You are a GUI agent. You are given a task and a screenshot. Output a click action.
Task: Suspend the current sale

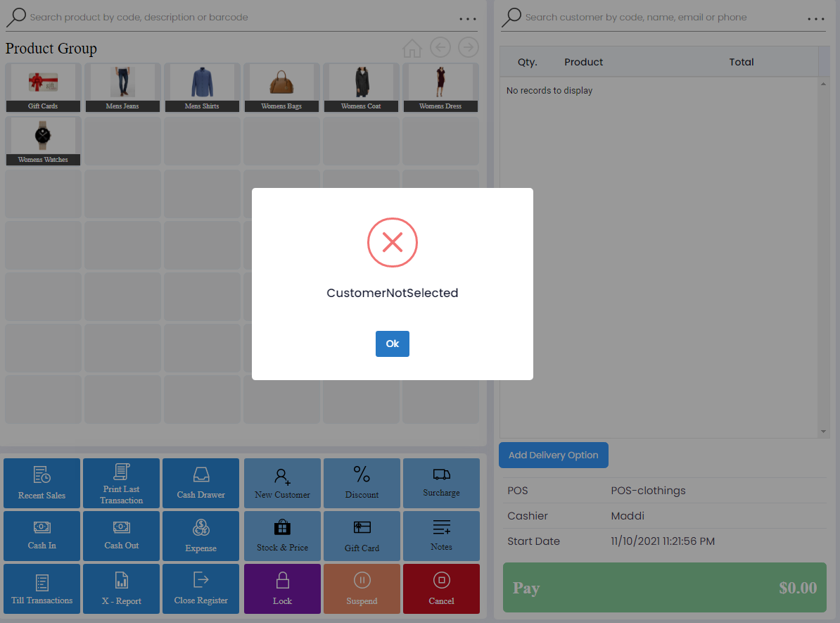362,589
